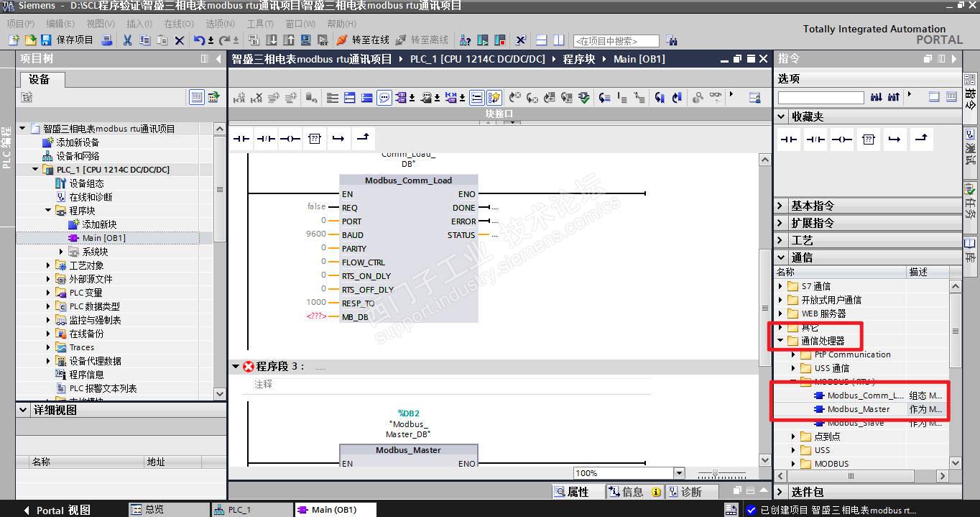Viewport: 980px width, 517px height.
Task: Insert open branch from editor favorites
Action: pos(338,139)
